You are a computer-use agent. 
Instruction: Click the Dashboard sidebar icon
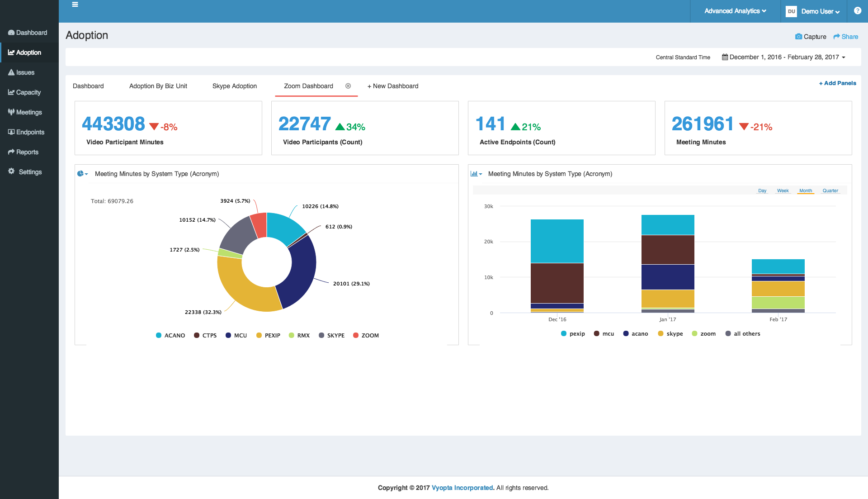pyautogui.click(x=11, y=33)
